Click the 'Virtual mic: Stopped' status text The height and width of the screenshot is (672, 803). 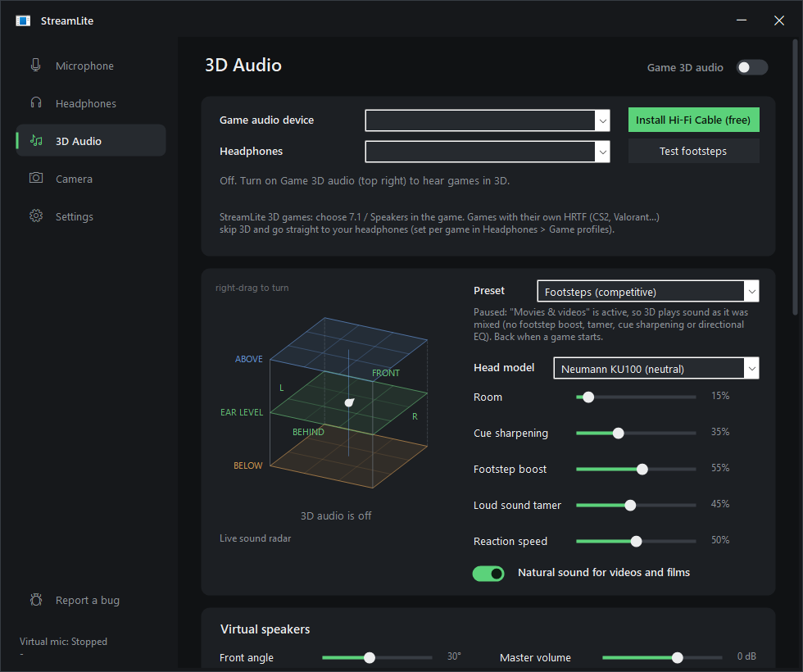64,641
